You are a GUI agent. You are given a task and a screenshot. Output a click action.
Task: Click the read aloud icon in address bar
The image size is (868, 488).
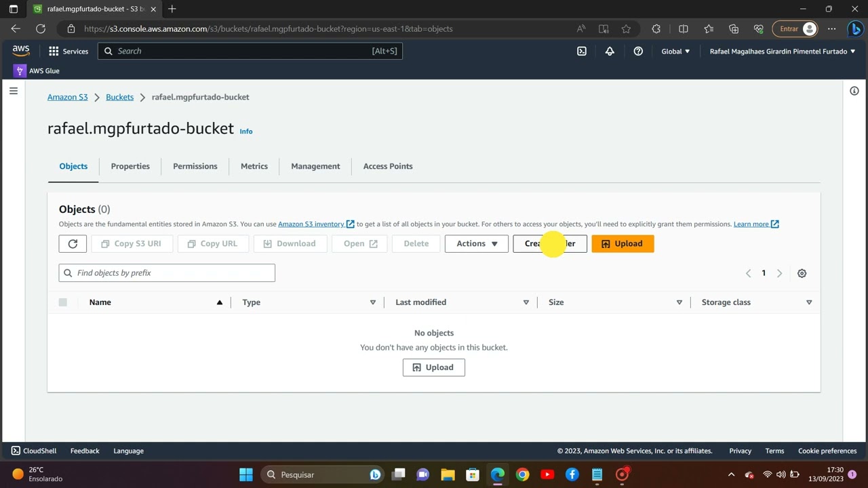click(581, 28)
